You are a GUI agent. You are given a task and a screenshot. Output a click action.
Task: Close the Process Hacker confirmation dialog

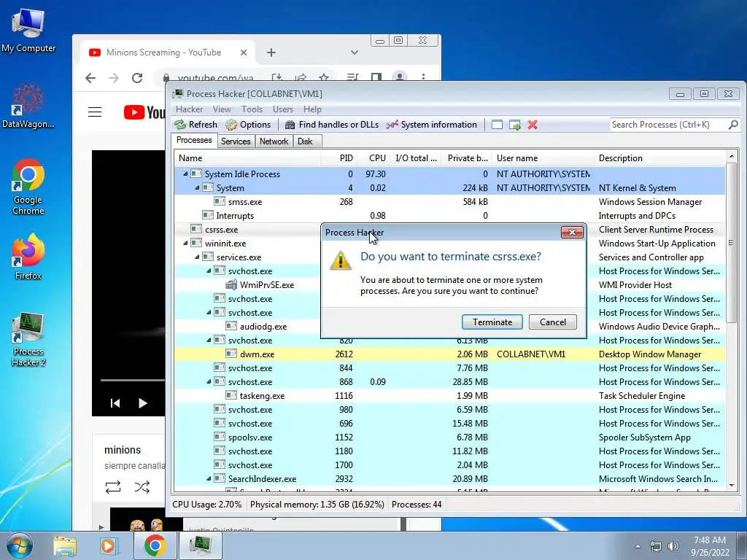[572, 232]
